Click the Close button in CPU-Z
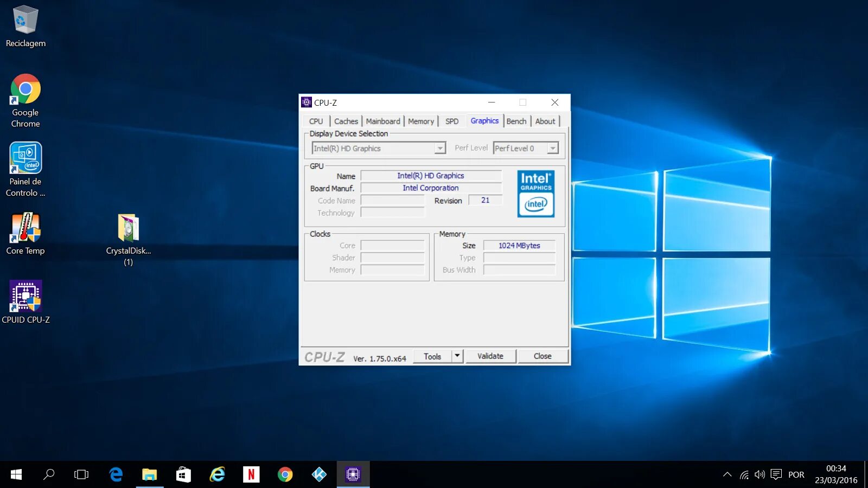 pyautogui.click(x=542, y=356)
